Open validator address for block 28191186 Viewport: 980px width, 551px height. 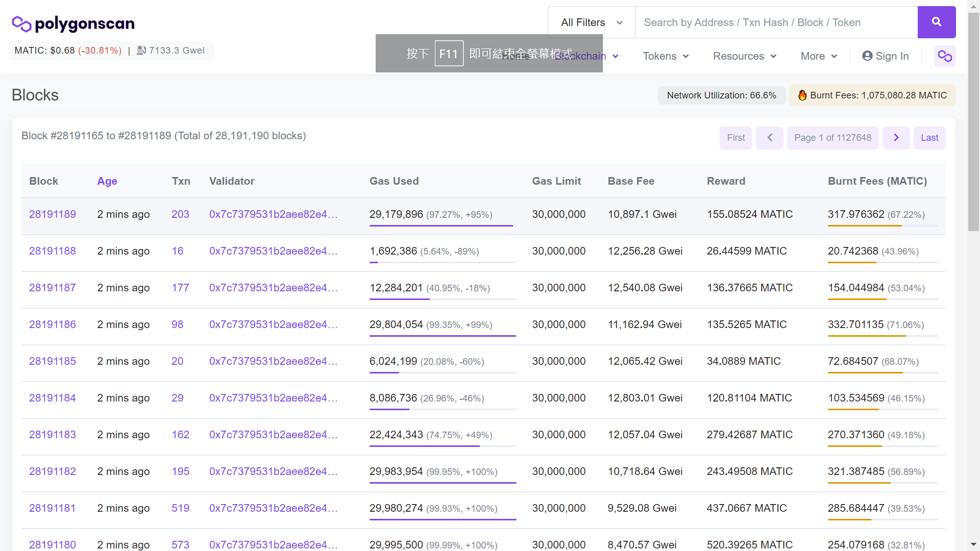point(274,324)
